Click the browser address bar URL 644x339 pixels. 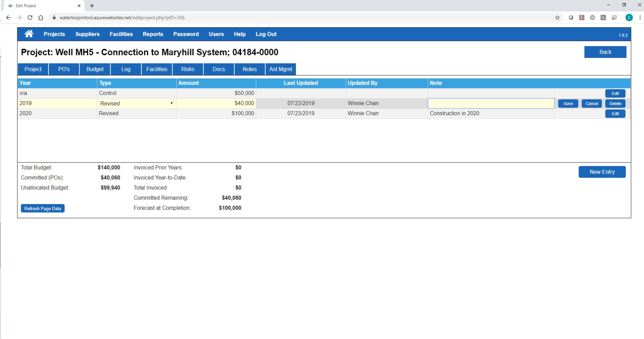tap(122, 18)
